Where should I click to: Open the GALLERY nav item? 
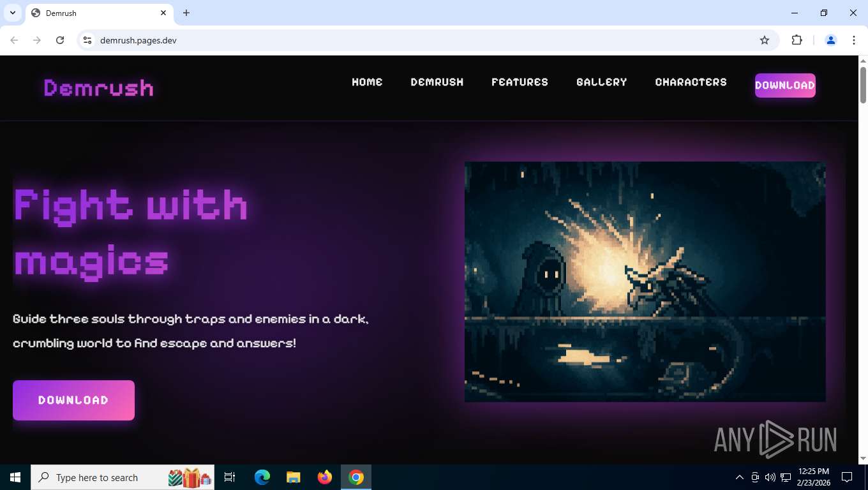[x=602, y=82]
